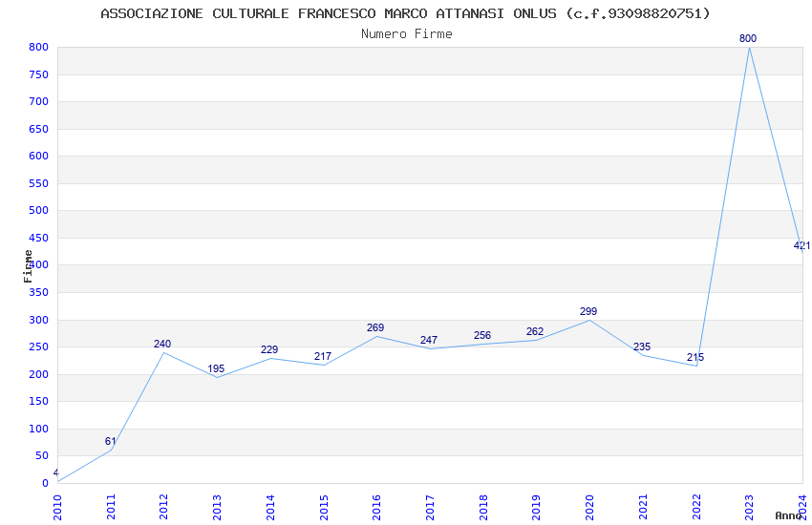Click the 421 data label for 2024
Image resolution: width=812 pixels, height=525 pixels.
pos(801,245)
